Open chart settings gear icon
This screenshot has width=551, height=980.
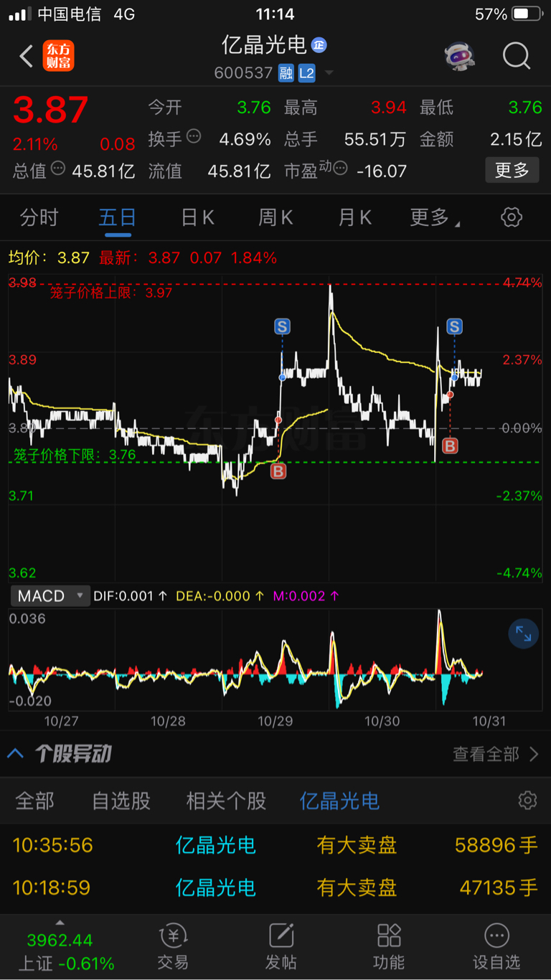click(512, 217)
